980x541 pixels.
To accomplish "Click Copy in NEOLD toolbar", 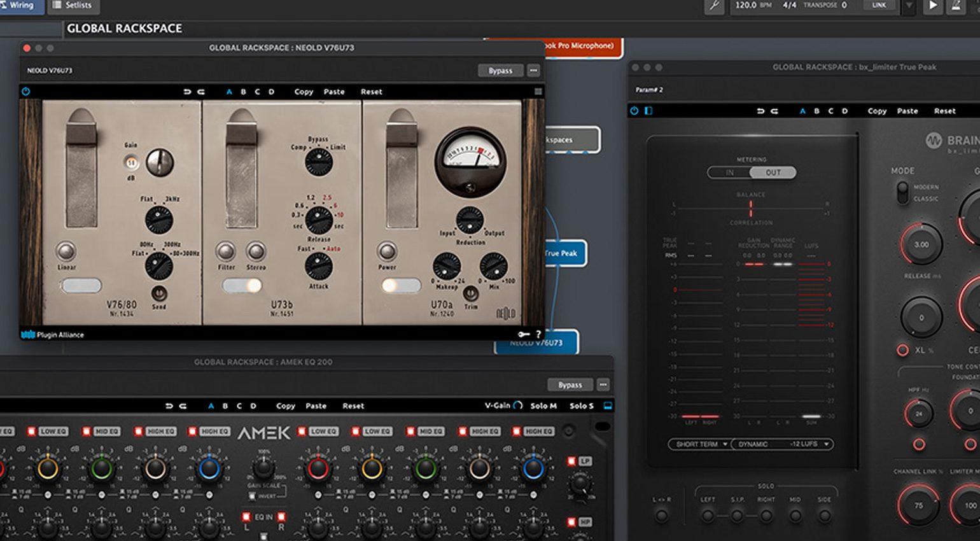I will coord(304,92).
